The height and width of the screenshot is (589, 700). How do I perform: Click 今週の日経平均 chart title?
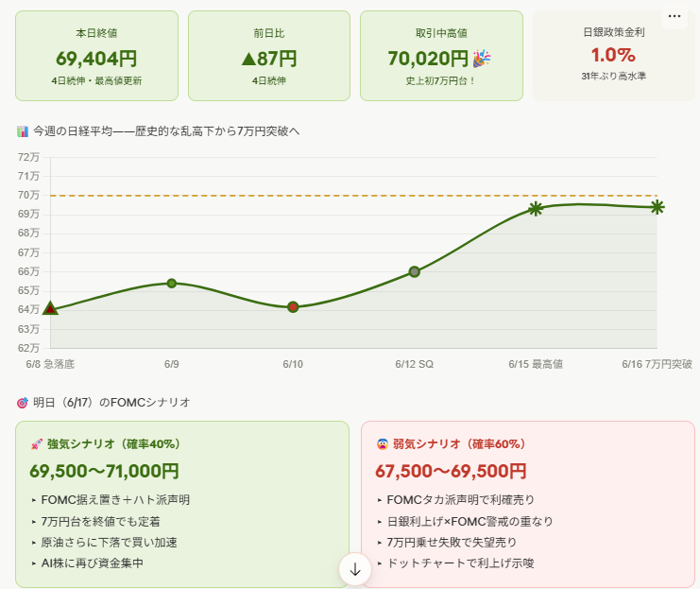coord(166,131)
